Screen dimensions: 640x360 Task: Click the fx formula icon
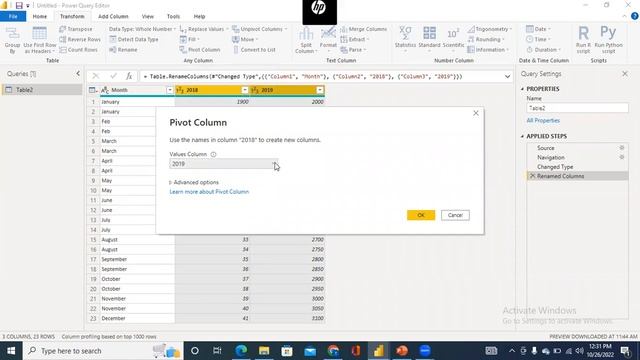[129, 76]
